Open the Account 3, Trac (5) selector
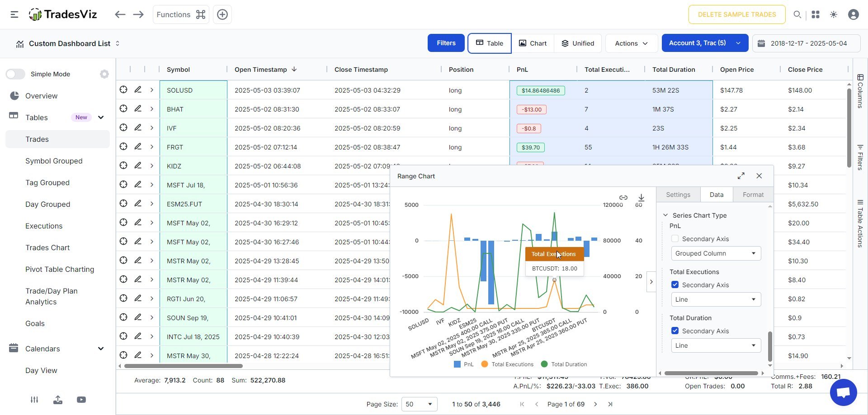Image resolution: width=868 pixels, height=415 pixels. pos(705,43)
